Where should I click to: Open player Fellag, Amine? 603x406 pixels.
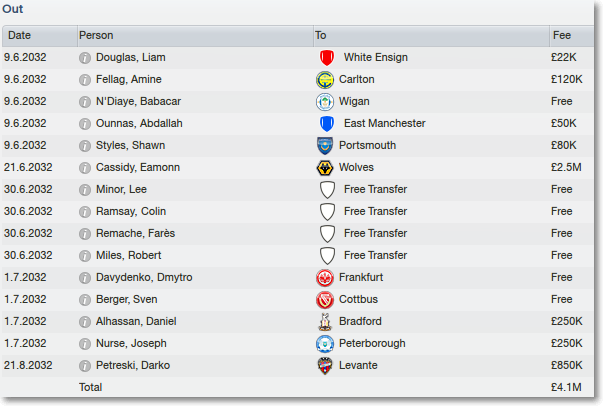pyautogui.click(x=128, y=80)
